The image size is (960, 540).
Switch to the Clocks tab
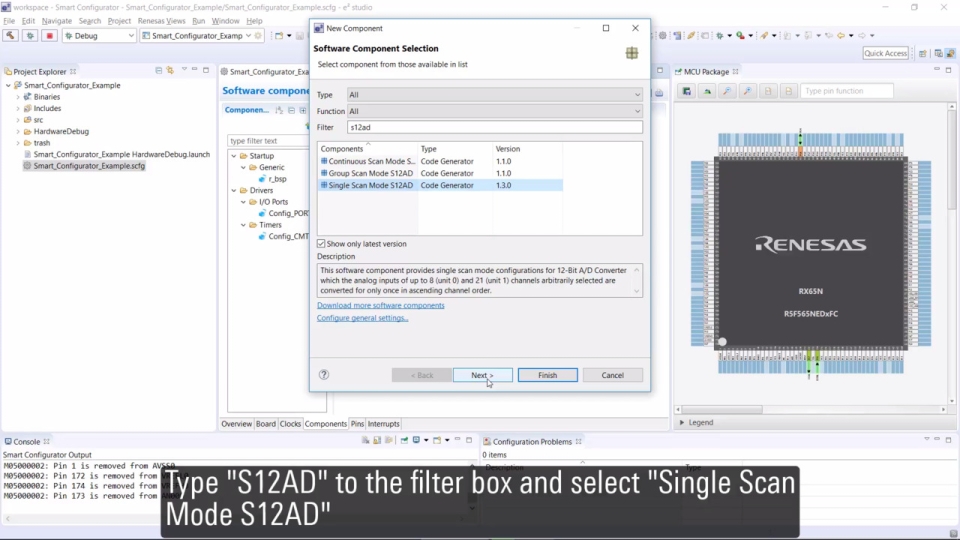(290, 424)
